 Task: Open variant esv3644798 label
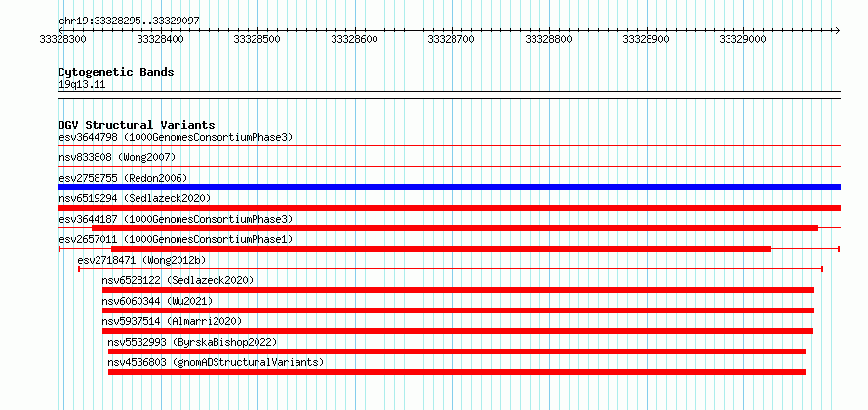[x=175, y=137]
